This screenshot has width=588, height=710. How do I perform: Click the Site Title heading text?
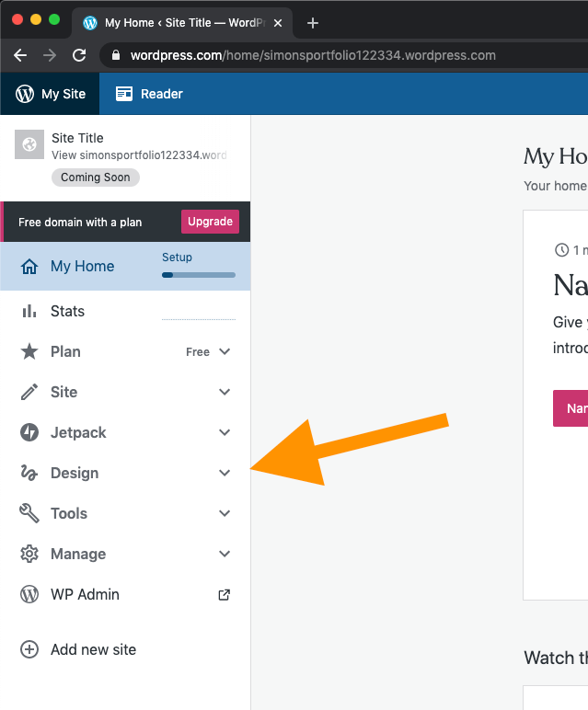click(x=77, y=138)
